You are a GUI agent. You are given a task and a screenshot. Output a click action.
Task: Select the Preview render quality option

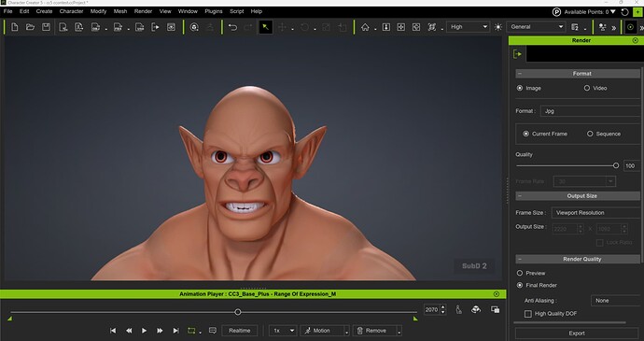tap(520, 273)
